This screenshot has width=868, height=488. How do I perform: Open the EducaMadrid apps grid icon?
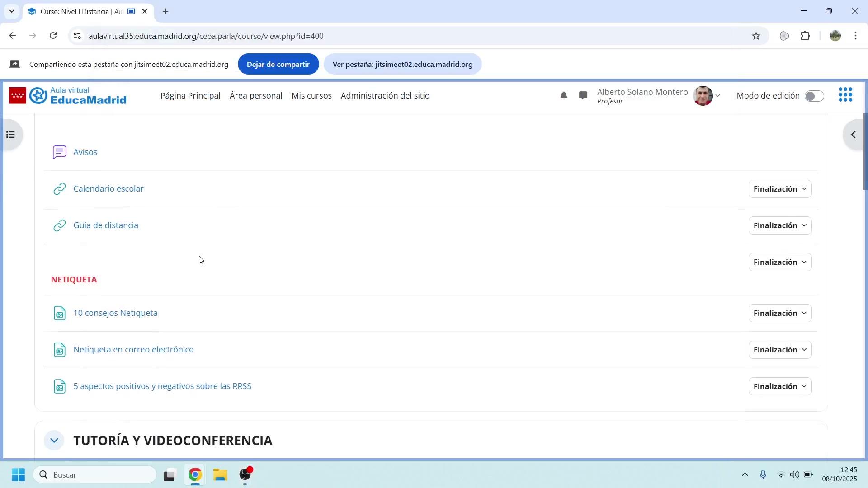(x=845, y=95)
